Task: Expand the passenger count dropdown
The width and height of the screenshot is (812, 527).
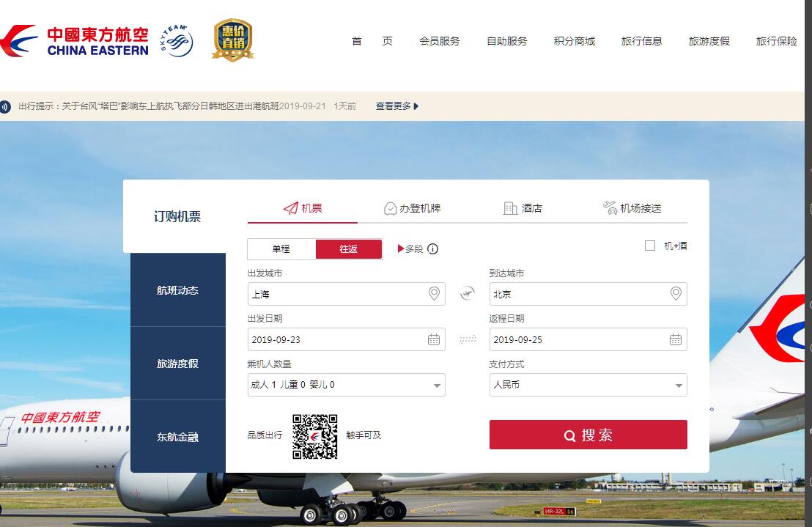Action: (437, 386)
